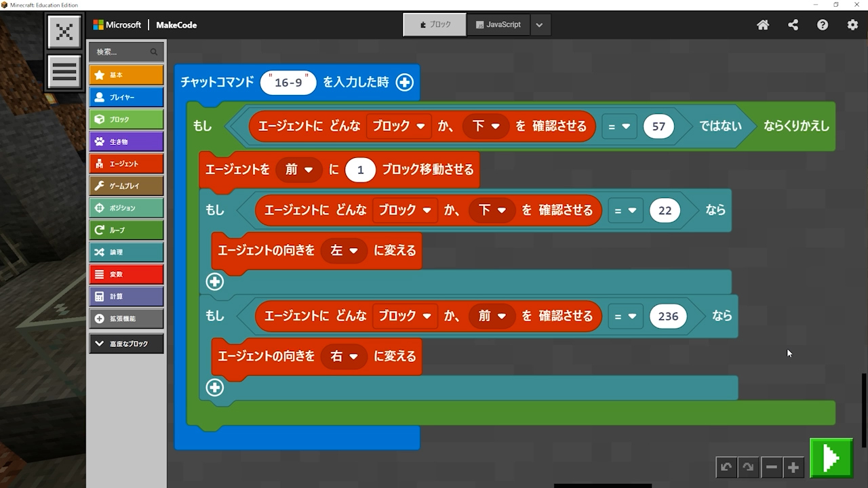This screenshot has height=488, width=868.
Task: Click the redo arrow icon
Action: (748, 467)
